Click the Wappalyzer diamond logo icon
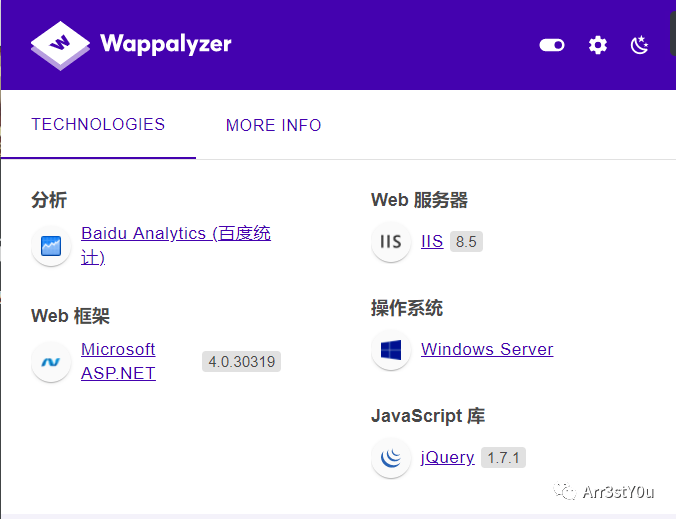676x519 pixels. [x=60, y=45]
